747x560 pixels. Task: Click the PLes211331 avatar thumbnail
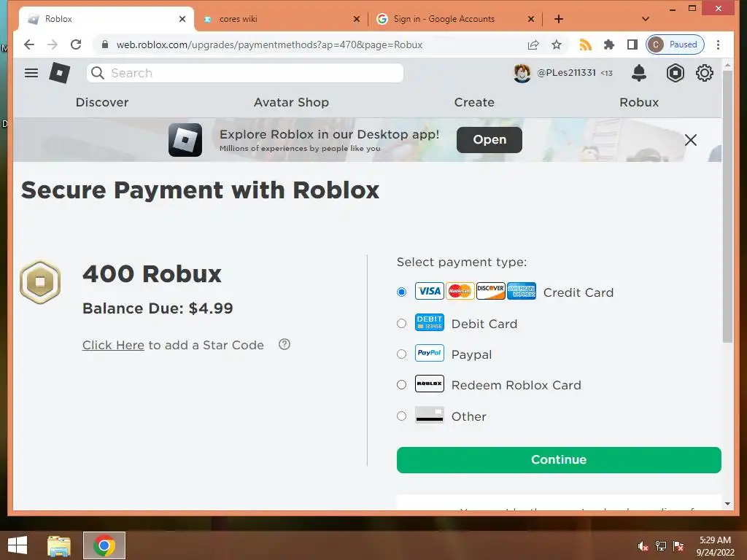point(522,73)
